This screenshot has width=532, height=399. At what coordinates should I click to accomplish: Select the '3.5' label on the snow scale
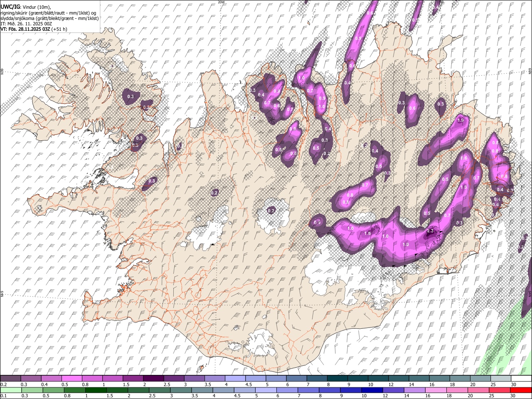click(208, 384)
